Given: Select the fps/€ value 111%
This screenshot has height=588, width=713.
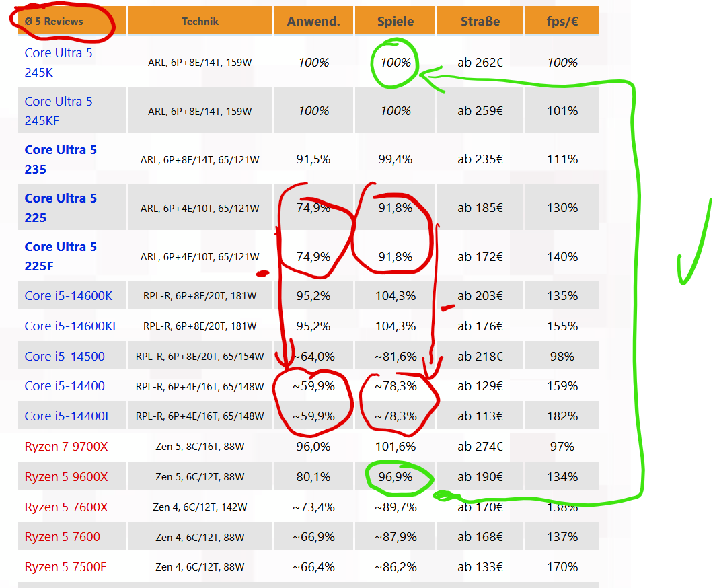Looking at the screenshot, I should coord(562,159).
